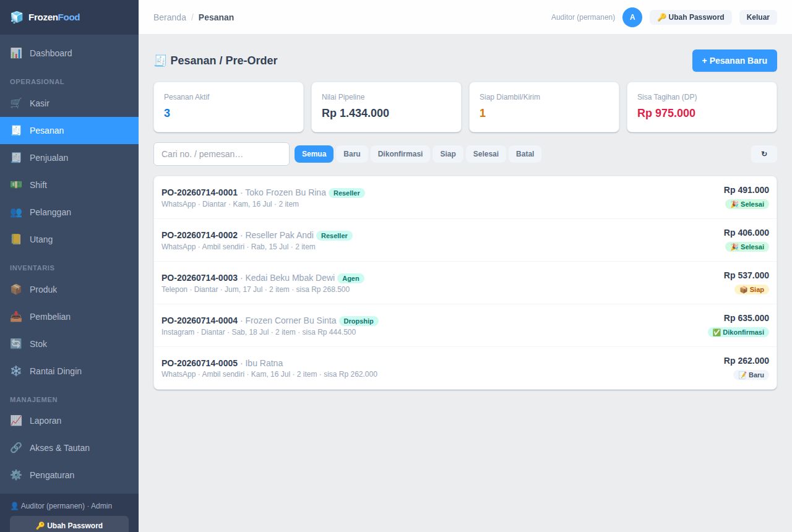Image resolution: width=792 pixels, height=532 pixels.
Task: Navigate to Pelanggan
Action: (x=69, y=212)
